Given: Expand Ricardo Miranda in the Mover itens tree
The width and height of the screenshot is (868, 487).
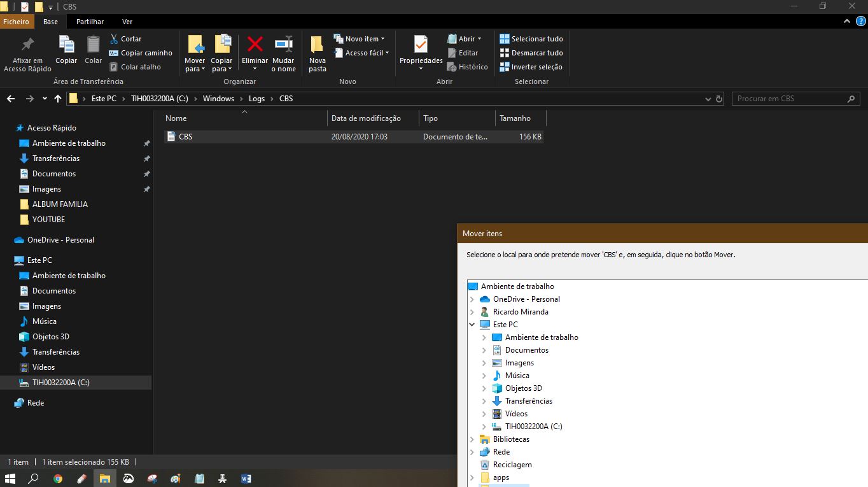Looking at the screenshot, I should pos(472,312).
